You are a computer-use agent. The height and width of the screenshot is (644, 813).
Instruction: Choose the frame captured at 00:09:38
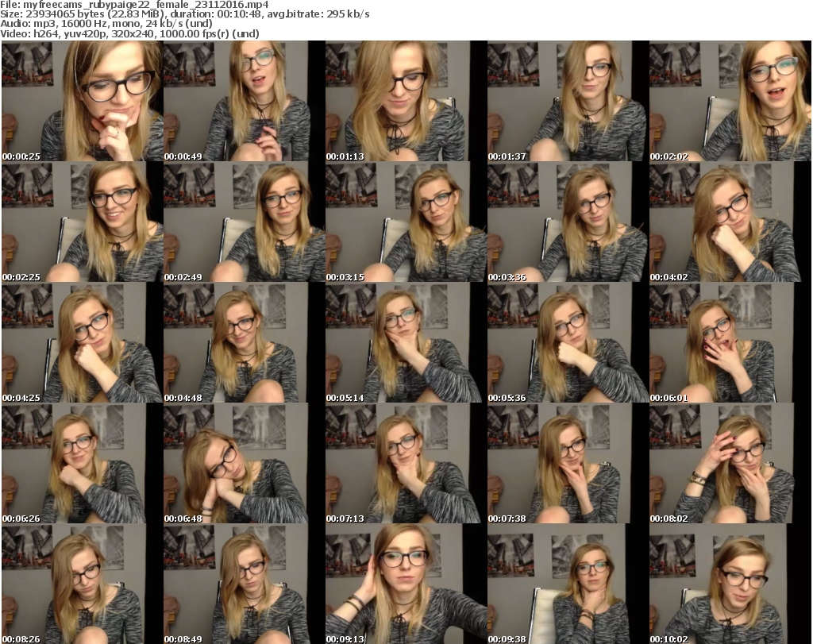click(x=568, y=584)
